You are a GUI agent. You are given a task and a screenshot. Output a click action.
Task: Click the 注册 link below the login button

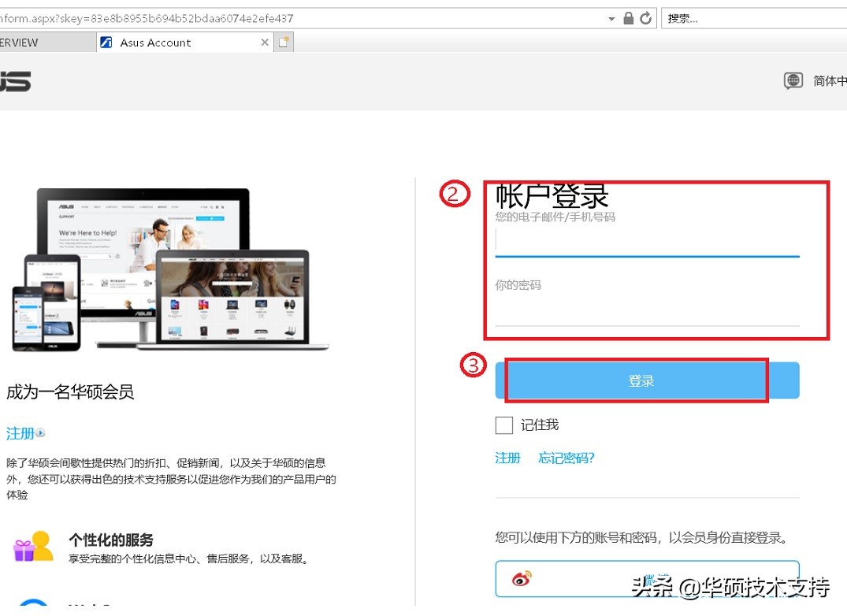point(508,458)
